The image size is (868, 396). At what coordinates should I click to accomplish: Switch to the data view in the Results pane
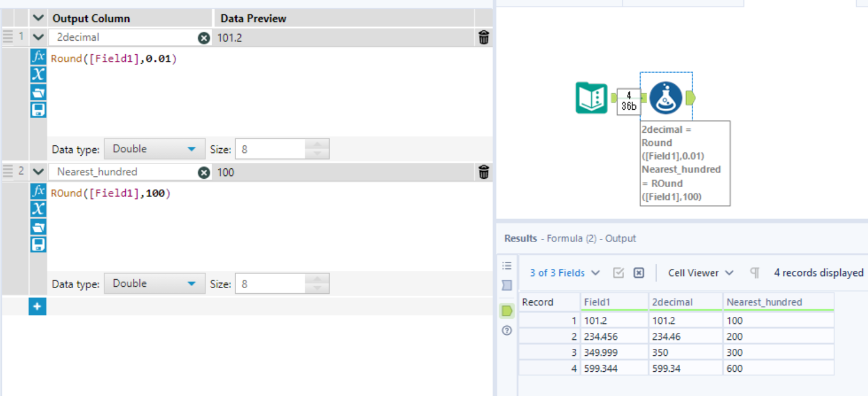pos(506,311)
